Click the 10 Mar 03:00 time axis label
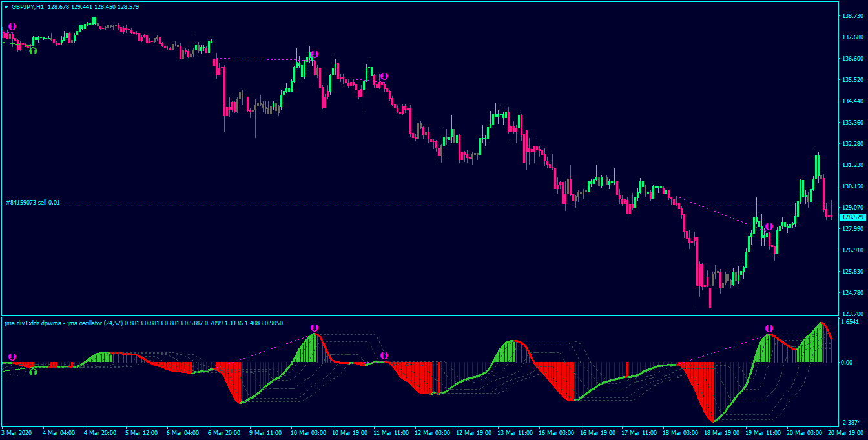The width and height of the screenshot is (868, 440). tap(307, 433)
